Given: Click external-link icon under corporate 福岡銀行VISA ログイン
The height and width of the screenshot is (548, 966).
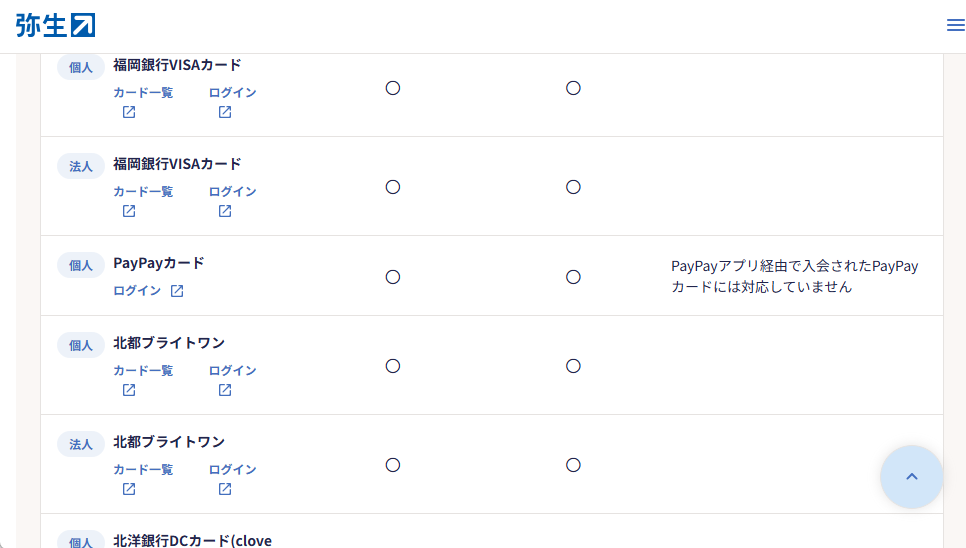Looking at the screenshot, I should (225, 211).
